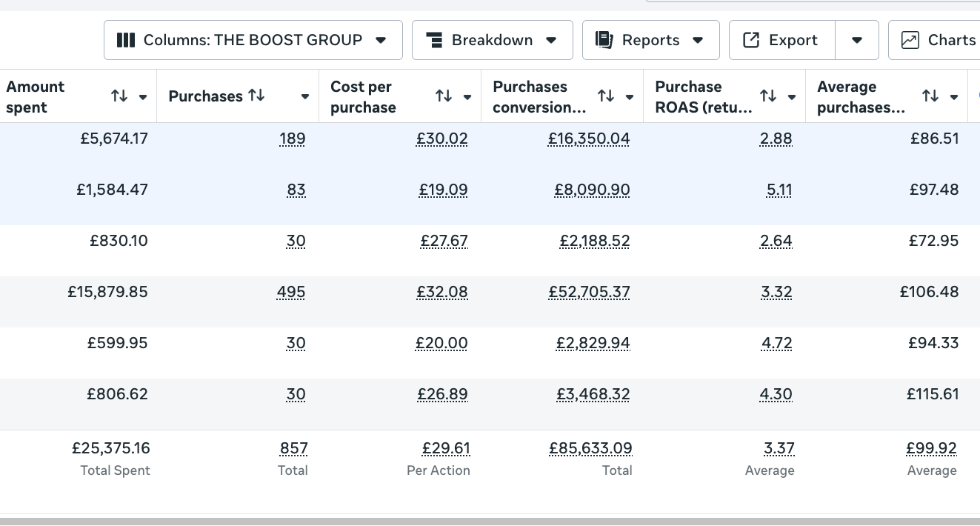Expand the Export options arrow
The width and height of the screenshot is (980, 526).
click(857, 40)
